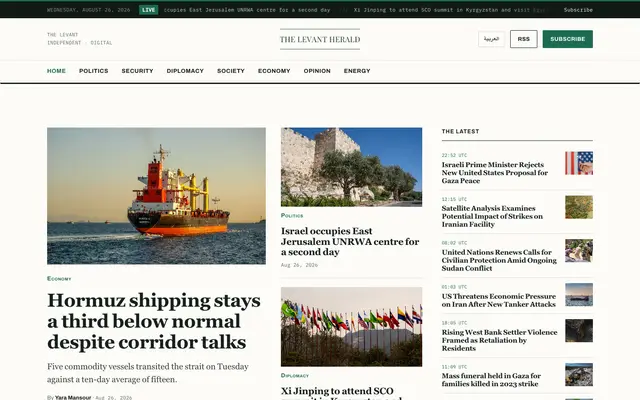Screen dimensions: 640x400
Task: Click the thumbnail beside Gaza mass funeral story
Action: coord(579,375)
